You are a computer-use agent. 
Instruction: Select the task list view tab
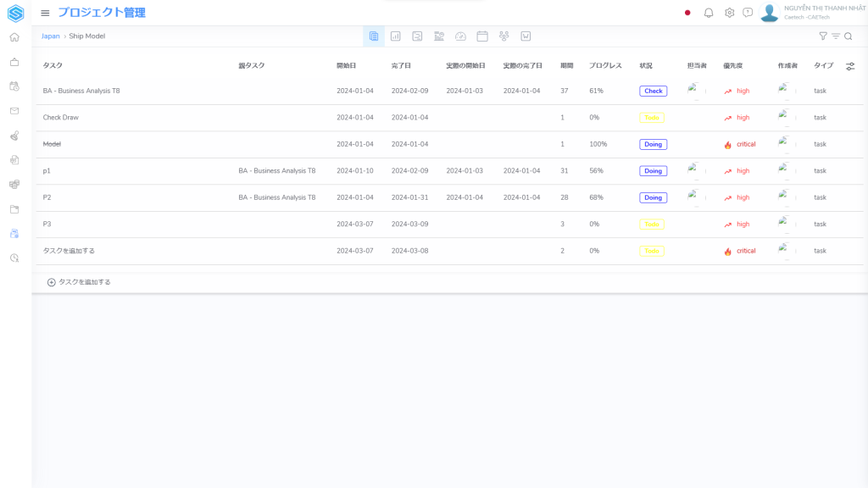click(374, 36)
